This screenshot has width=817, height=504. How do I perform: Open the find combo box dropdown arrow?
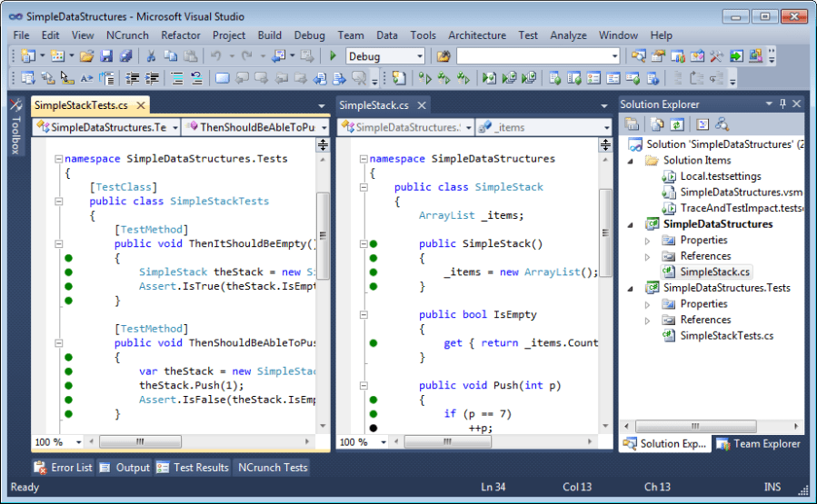(614, 56)
